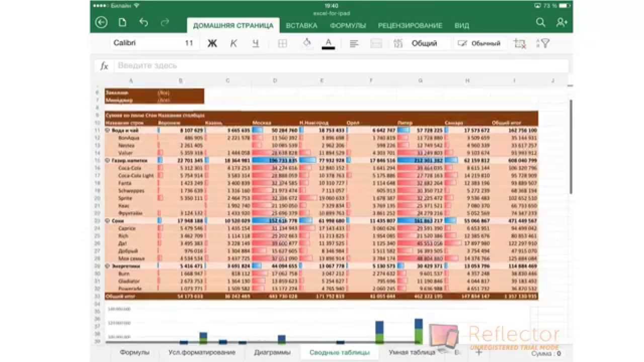Open the File document icon

point(122,22)
